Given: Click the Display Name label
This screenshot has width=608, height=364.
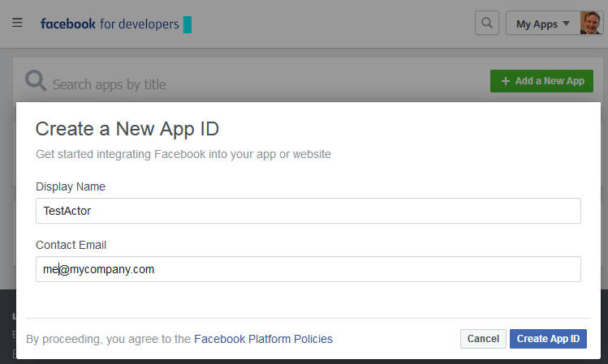Looking at the screenshot, I should [71, 186].
